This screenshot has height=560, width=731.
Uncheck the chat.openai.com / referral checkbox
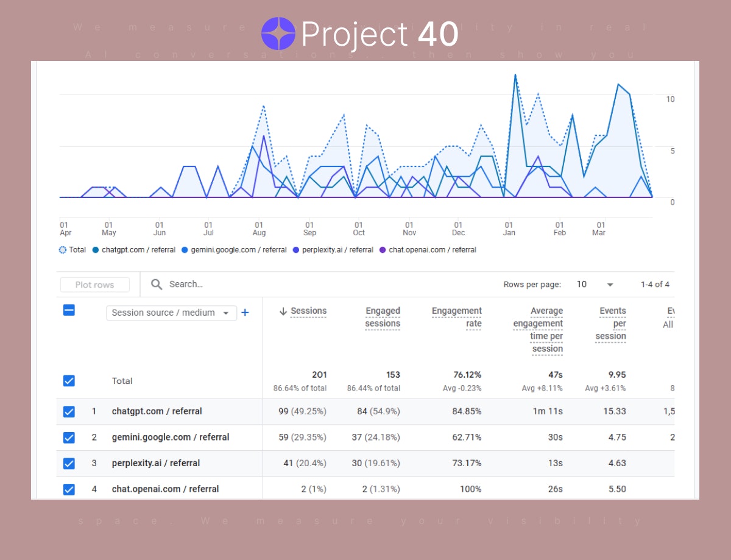69,489
